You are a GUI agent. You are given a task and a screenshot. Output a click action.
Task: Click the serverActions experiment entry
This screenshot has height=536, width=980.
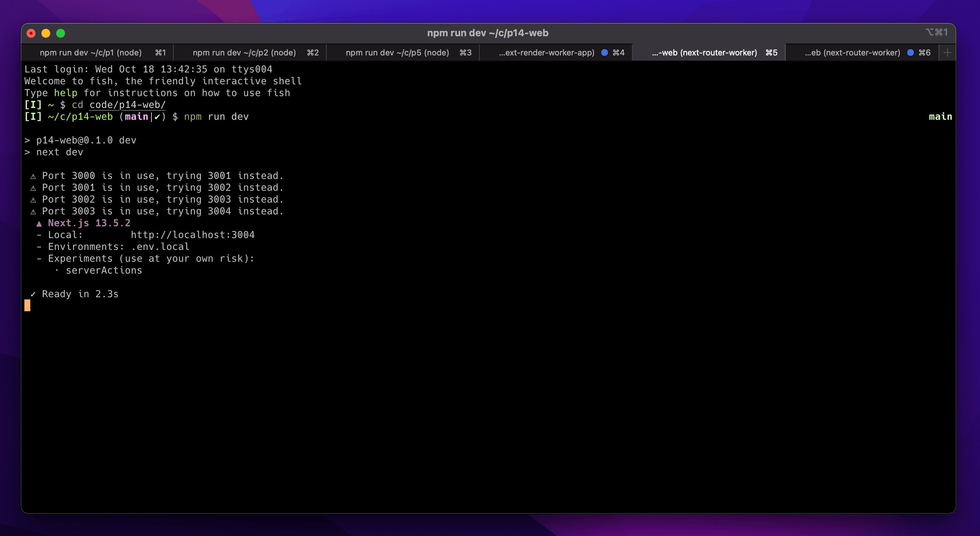click(x=104, y=270)
